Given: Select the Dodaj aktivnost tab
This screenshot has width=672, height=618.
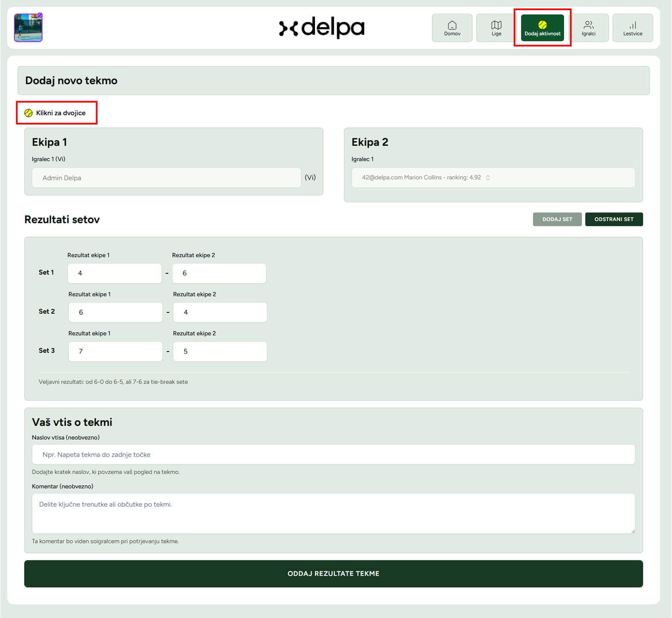Looking at the screenshot, I should pos(542,28).
